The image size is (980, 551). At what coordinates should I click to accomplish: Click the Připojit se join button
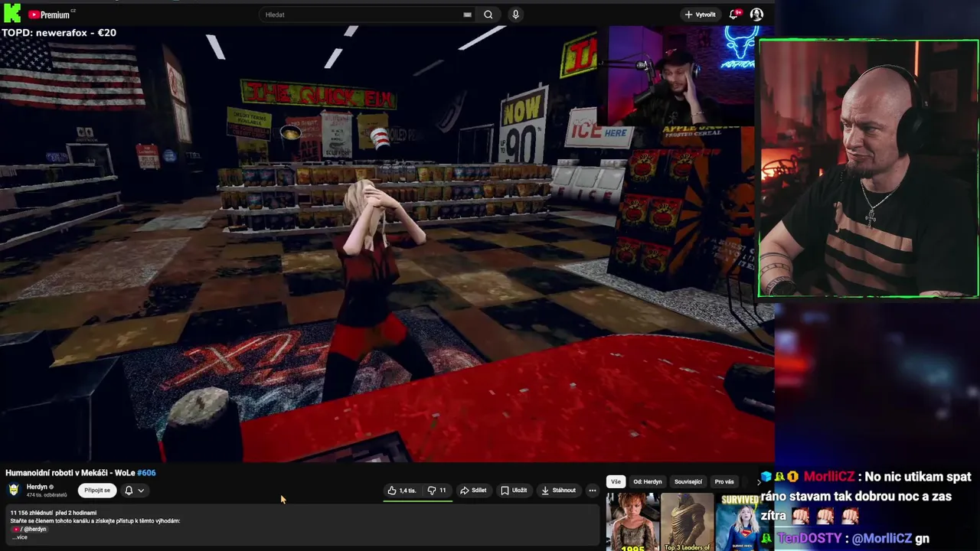[97, 491]
